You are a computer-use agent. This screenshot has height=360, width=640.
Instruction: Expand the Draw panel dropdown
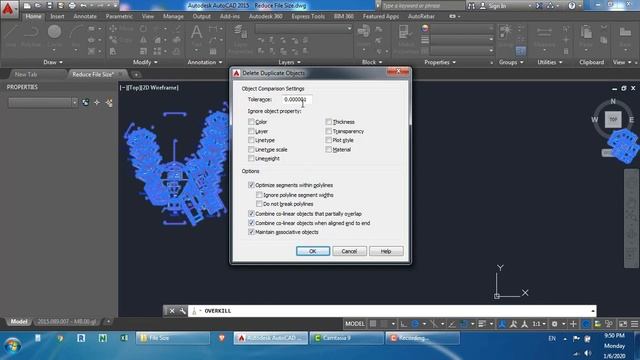point(53,62)
